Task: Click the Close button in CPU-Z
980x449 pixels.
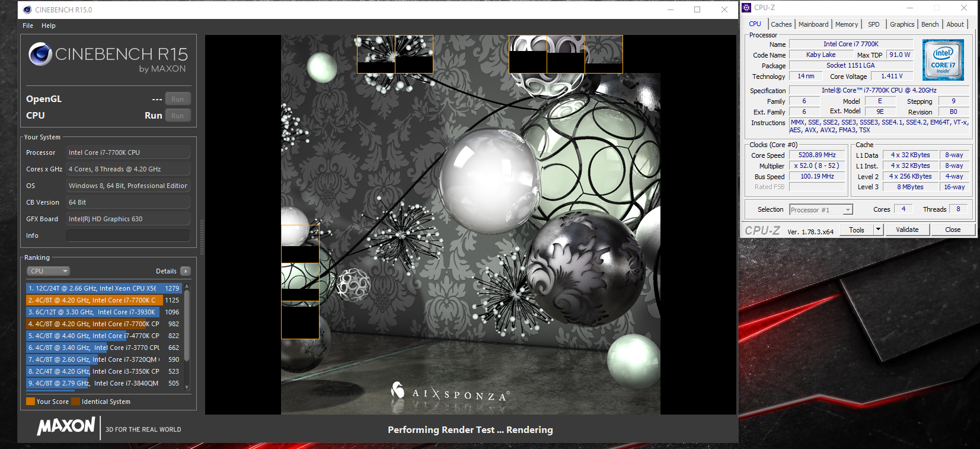Action: (953, 230)
